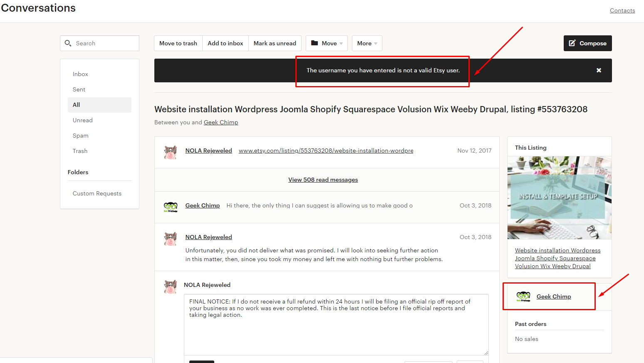The image size is (644, 363).
Task: Compose a new message
Action: pos(587,43)
